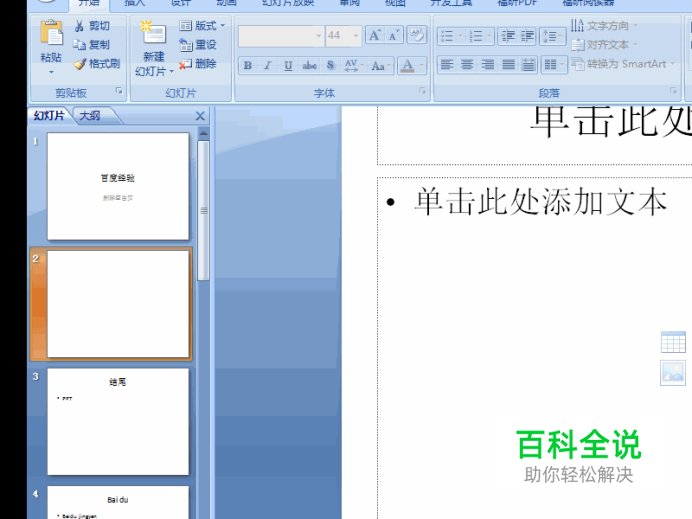Viewport: 692px width, 519px height.
Task: Open the Clipboard (剪贴板) dialog launcher
Action: tap(119, 90)
